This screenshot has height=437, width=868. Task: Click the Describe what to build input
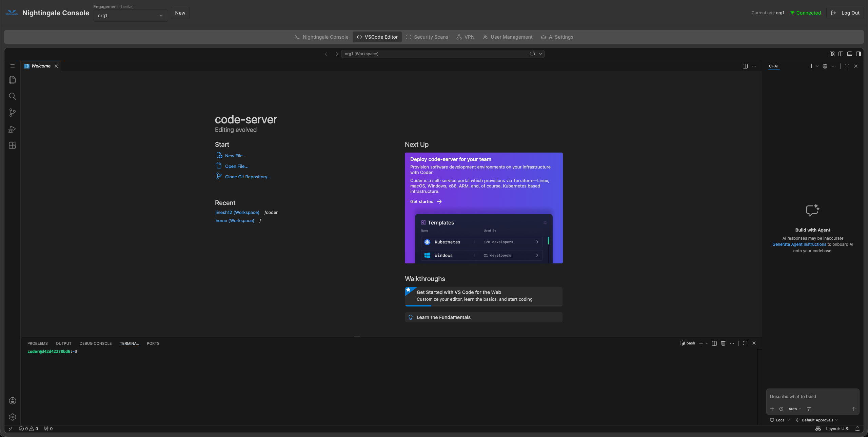[812, 397]
